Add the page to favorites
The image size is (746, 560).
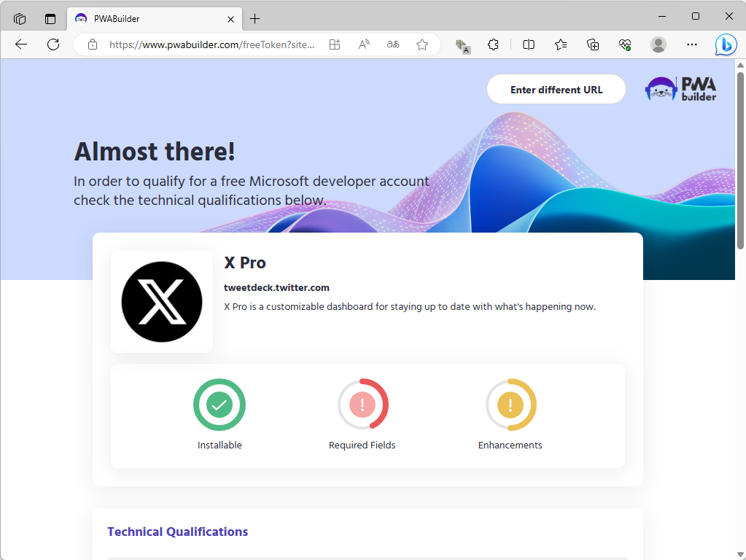[x=421, y=44]
